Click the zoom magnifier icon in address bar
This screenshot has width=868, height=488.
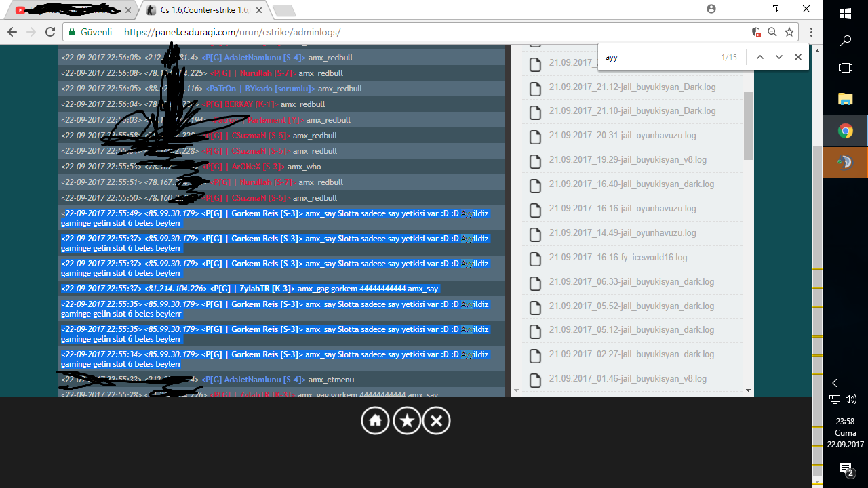click(x=773, y=32)
